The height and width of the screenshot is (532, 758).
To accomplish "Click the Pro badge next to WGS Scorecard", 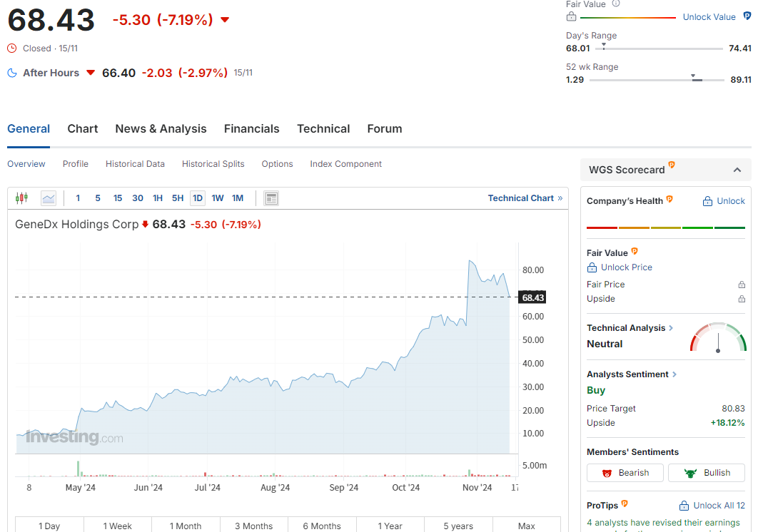I will 672,165.
